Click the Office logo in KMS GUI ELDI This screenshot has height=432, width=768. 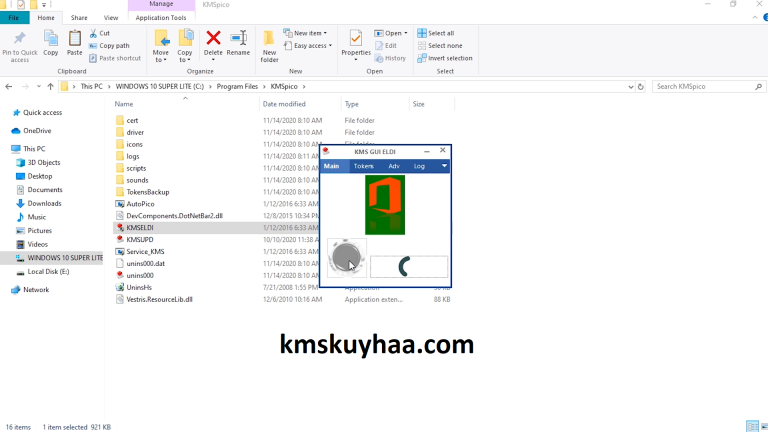(385, 205)
